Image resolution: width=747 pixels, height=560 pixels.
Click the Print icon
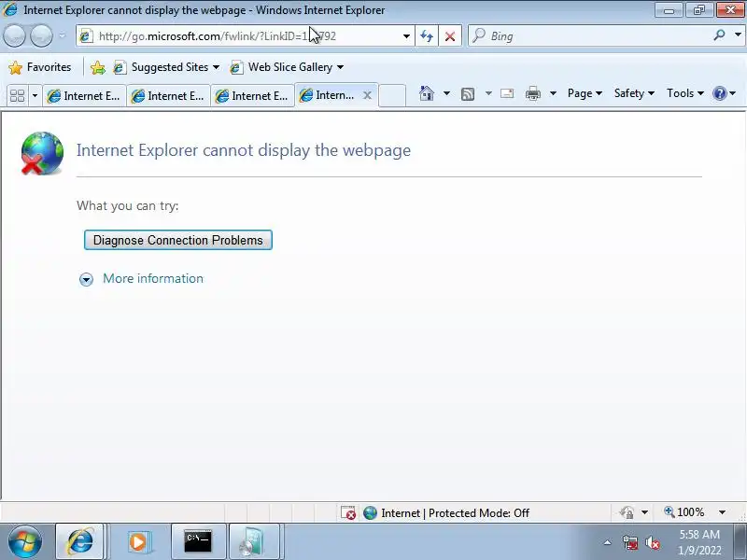click(x=532, y=94)
